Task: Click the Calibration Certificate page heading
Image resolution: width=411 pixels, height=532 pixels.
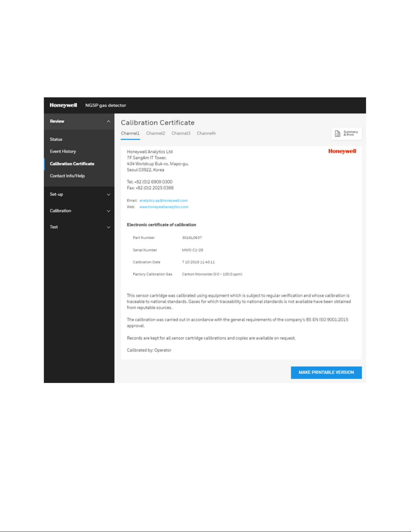Action: (158, 123)
